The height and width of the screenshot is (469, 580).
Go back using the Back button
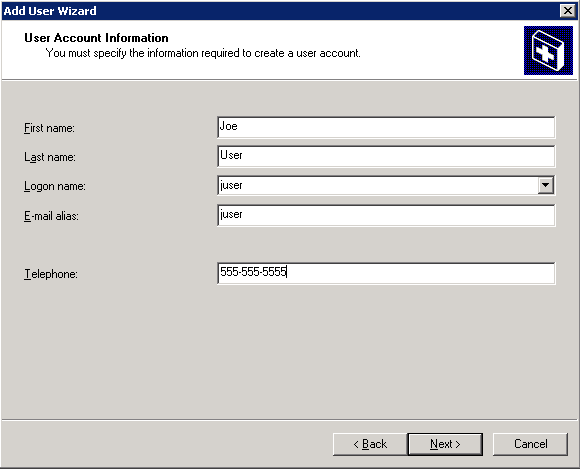(370, 444)
